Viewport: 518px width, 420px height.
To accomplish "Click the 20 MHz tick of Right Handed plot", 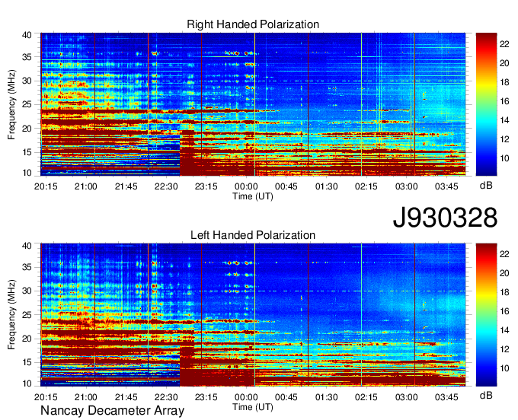I will 27,129.
